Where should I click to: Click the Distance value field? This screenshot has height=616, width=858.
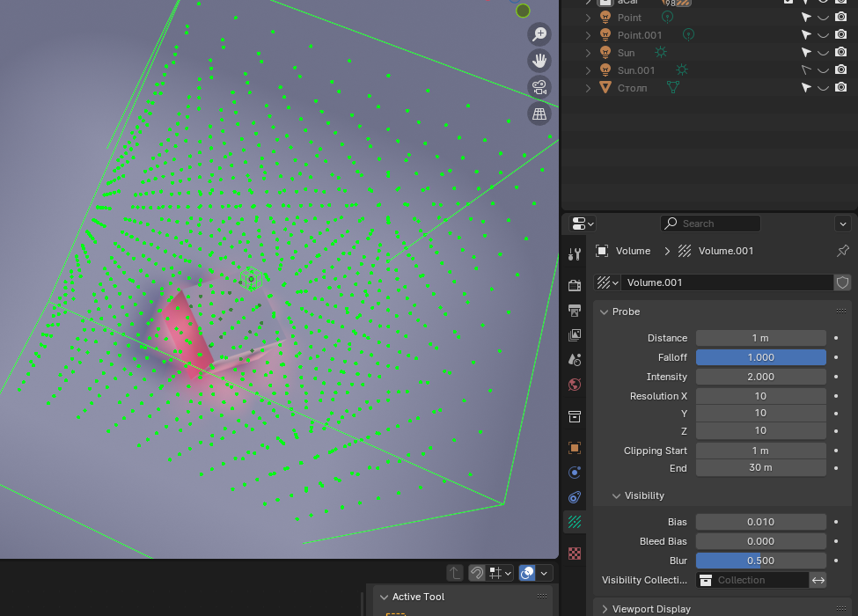click(760, 338)
